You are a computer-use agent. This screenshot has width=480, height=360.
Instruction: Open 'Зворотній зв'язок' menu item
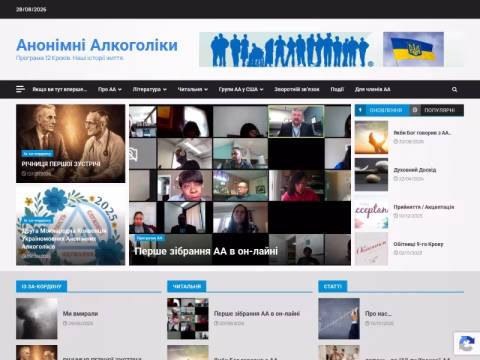[x=297, y=89]
